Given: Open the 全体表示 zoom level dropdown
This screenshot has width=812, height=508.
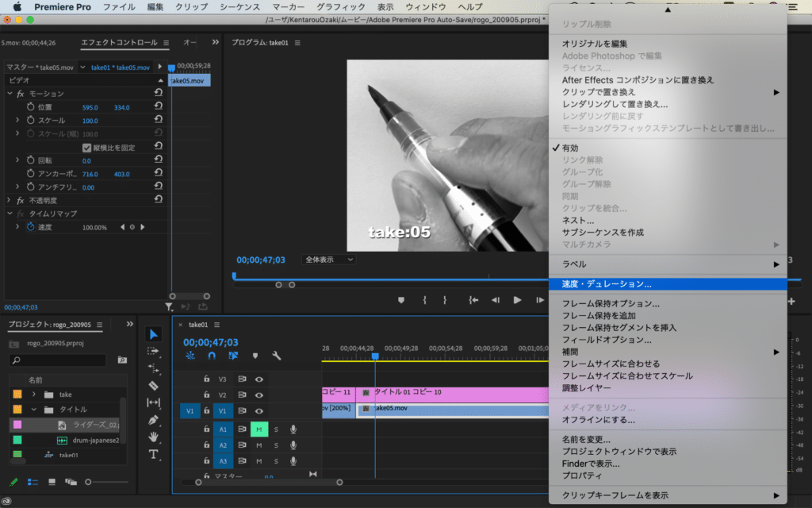Looking at the screenshot, I should [x=328, y=260].
